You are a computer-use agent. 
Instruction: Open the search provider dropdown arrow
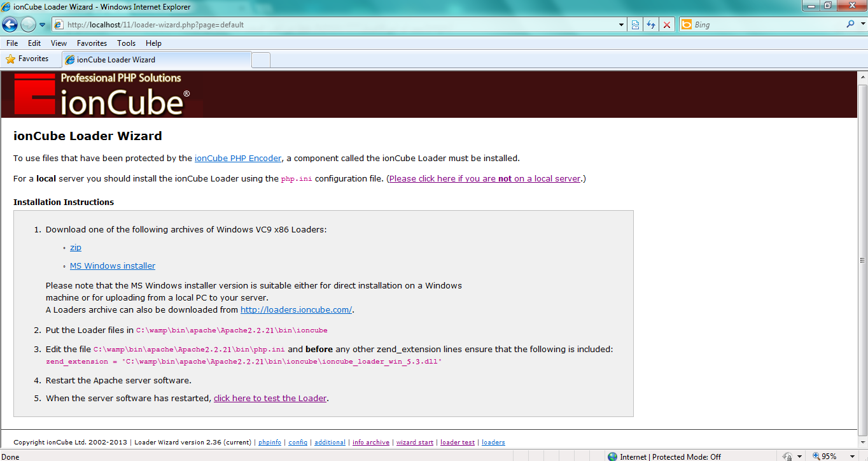[862, 25]
